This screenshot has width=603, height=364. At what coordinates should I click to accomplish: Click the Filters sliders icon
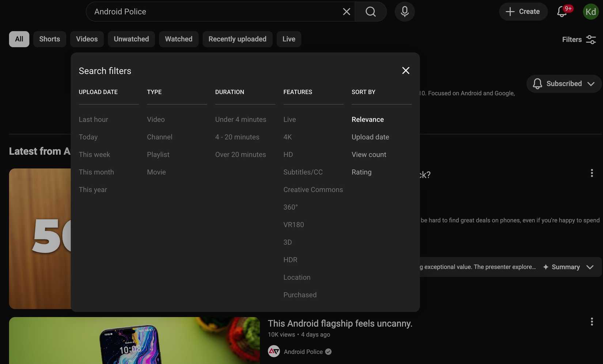(x=591, y=39)
